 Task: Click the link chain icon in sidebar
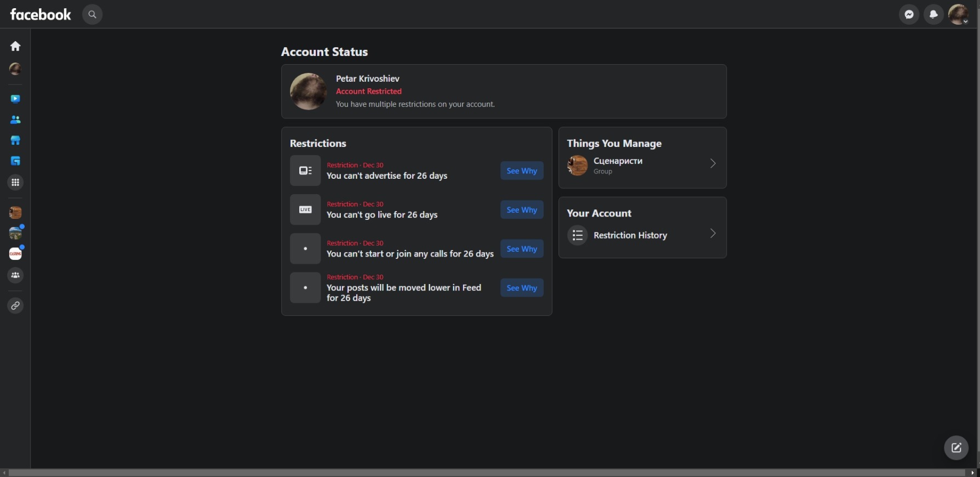coord(15,305)
